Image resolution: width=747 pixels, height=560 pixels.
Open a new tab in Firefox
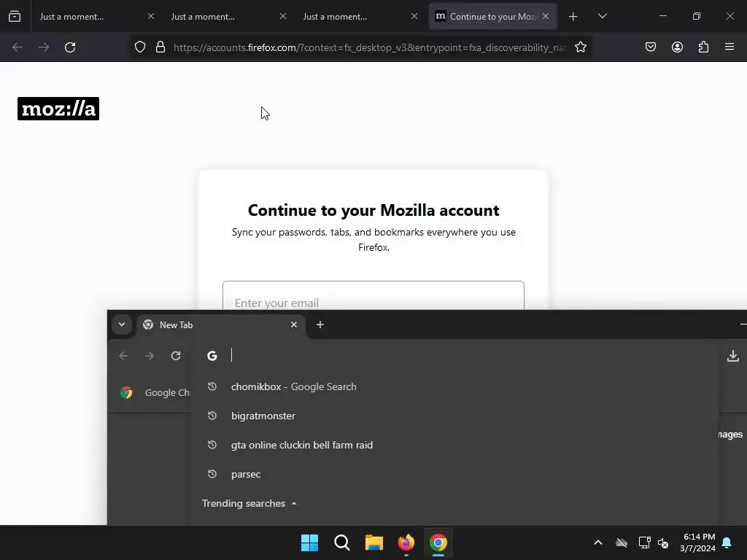(x=573, y=17)
